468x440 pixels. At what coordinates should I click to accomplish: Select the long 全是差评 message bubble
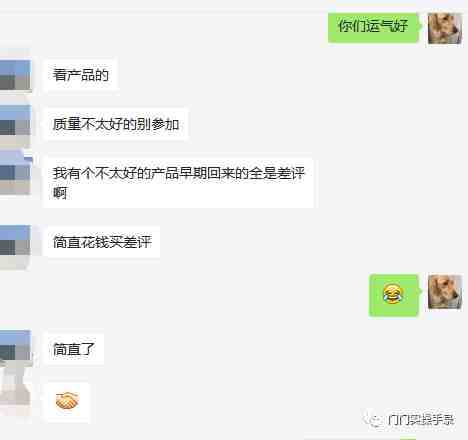click(x=179, y=183)
